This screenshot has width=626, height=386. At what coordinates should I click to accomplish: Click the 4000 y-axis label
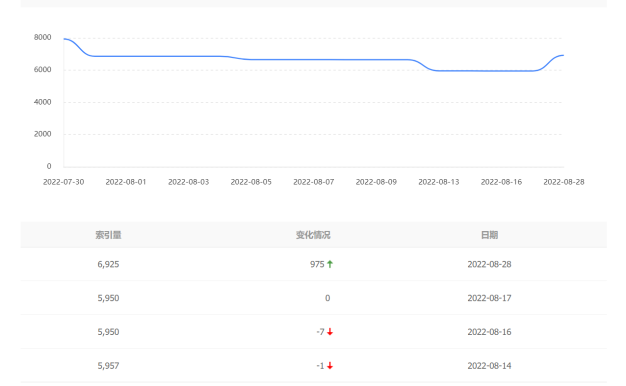coord(42,102)
